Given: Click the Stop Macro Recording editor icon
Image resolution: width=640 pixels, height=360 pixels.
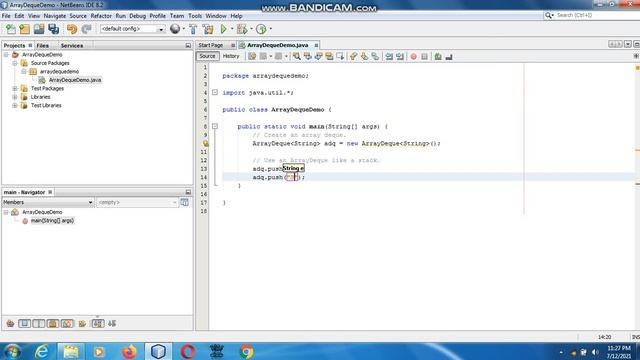Looking at the screenshot, I should (x=424, y=57).
